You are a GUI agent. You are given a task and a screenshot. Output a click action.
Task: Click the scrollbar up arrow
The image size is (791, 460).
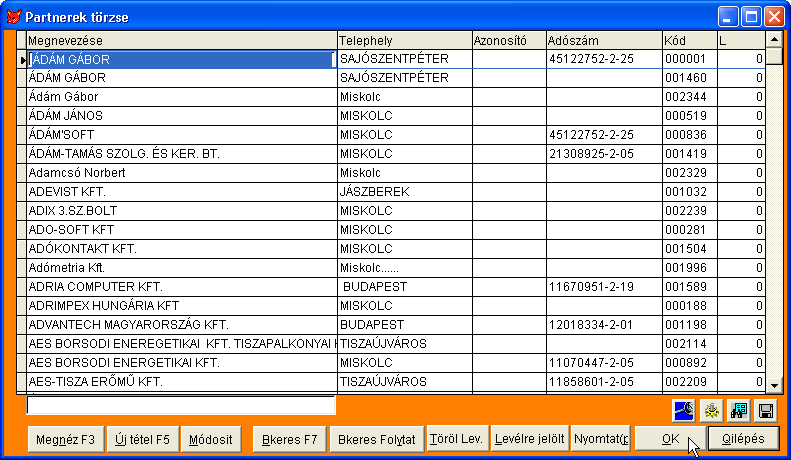(x=774, y=39)
